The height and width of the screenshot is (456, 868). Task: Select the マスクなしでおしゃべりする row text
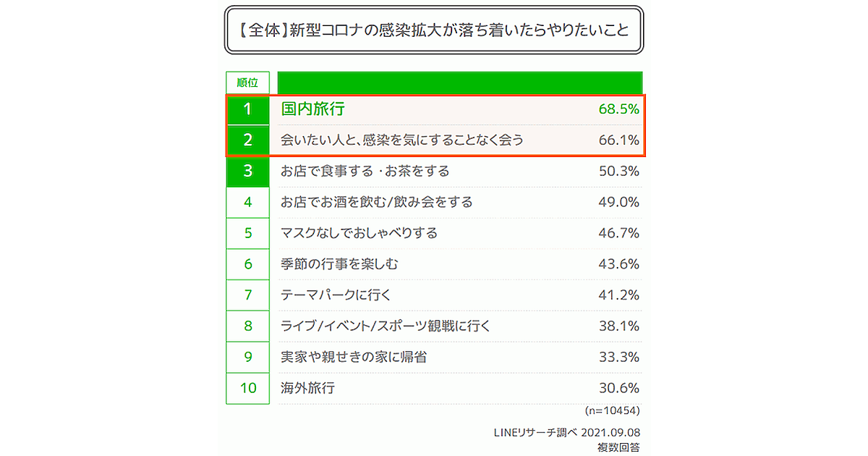(x=359, y=233)
